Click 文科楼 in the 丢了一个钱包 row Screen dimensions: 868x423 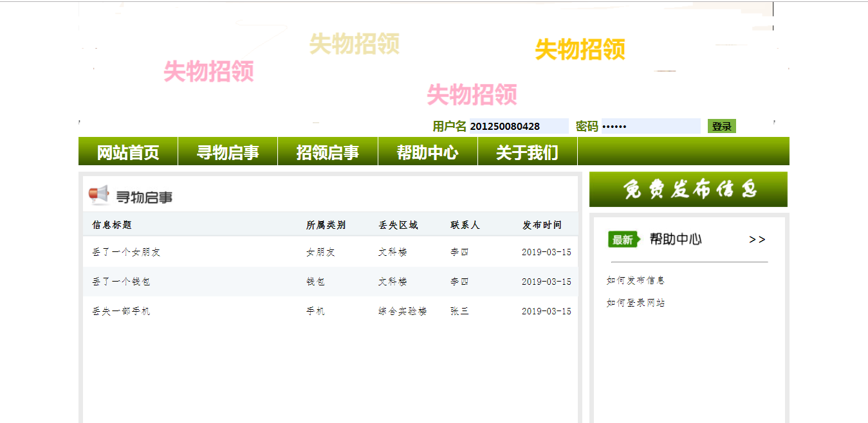pos(392,282)
